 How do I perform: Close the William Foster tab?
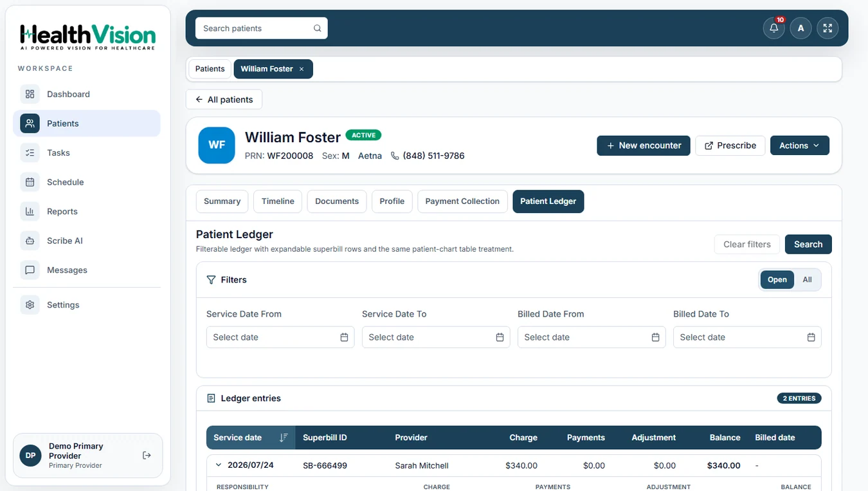pyautogui.click(x=302, y=69)
